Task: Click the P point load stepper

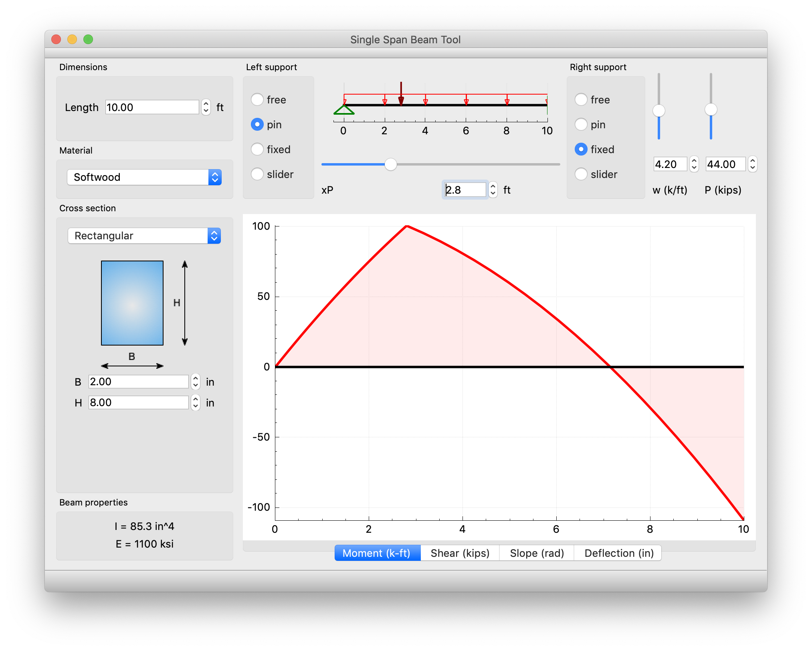Action: pyautogui.click(x=753, y=164)
